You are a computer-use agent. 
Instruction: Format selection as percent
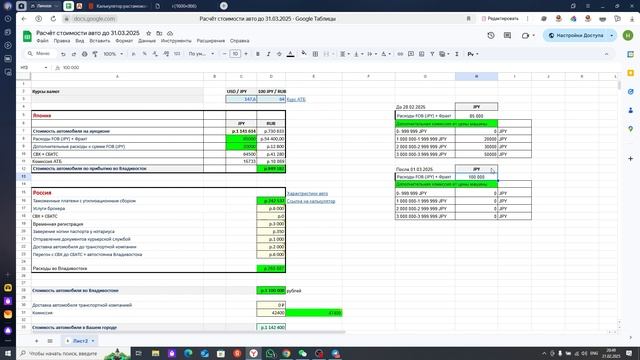[144, 54]
